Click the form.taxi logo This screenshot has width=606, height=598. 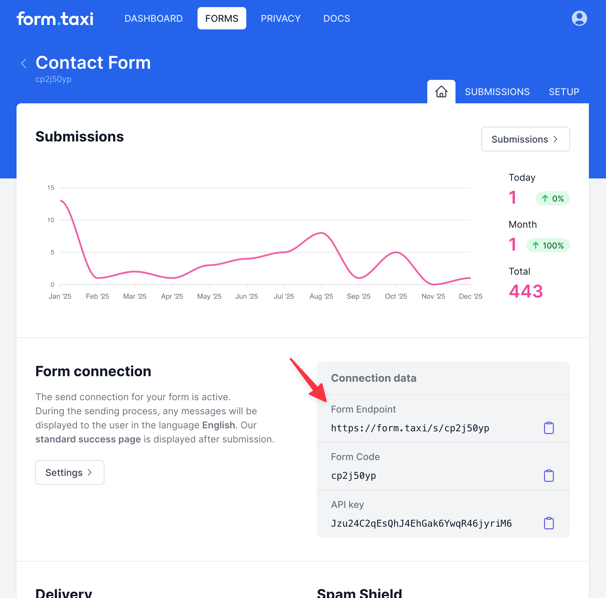[x=55, y=19]
